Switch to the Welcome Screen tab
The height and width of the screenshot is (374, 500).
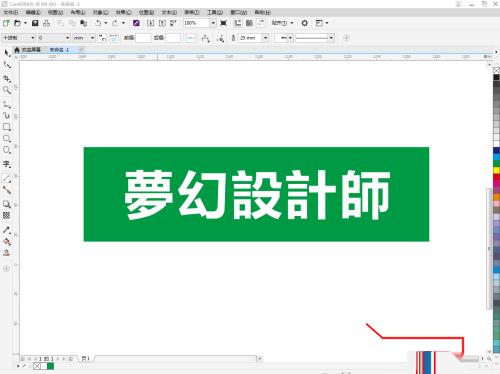pyautogui.click(x=28, y=50)
